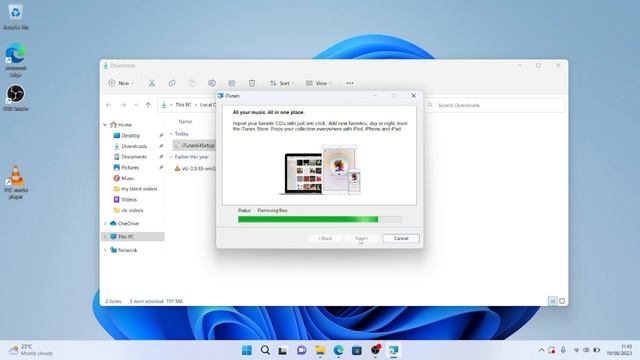The image size is (640, 360).
Task: Select Desktop in navigation pane
Action: point(131,136)
